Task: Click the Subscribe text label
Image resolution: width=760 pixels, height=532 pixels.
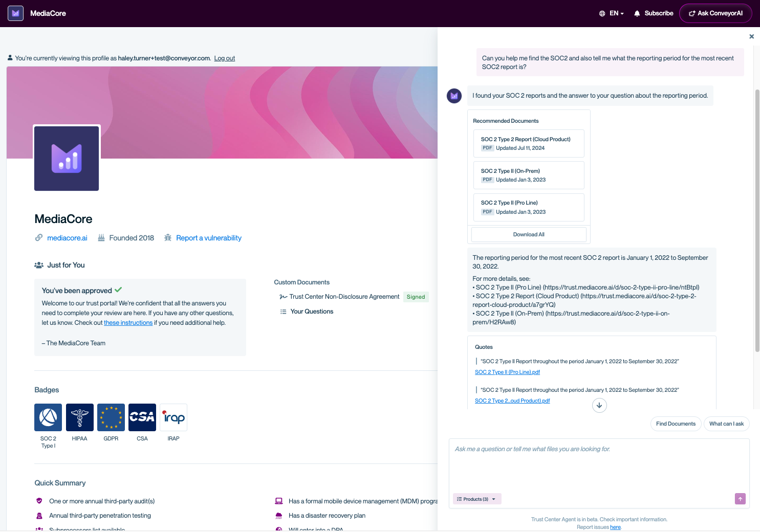Action: [x=659, y=13]
